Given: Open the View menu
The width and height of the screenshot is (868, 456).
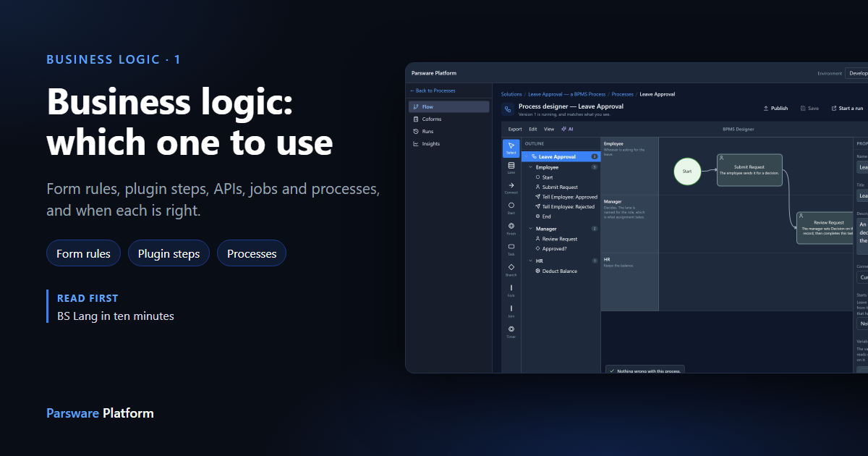Looking at the screenshot, I should [x=549, y=129].
